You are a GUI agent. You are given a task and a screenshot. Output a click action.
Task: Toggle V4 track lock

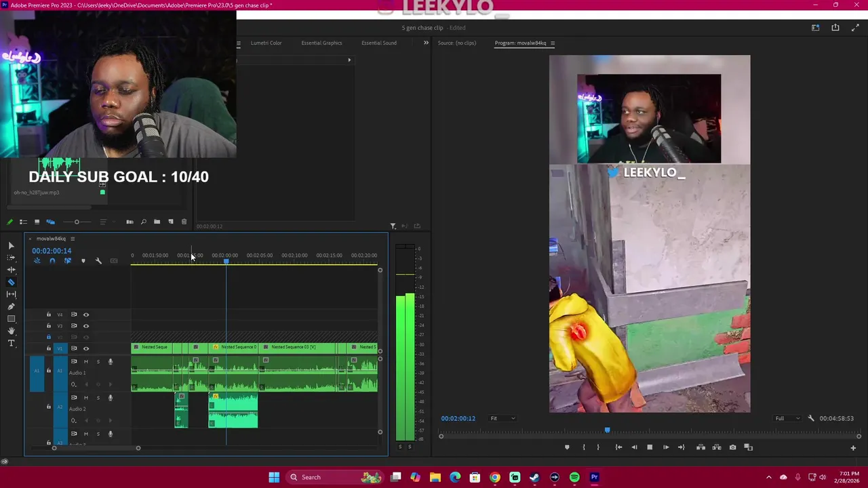click(48, 314)
